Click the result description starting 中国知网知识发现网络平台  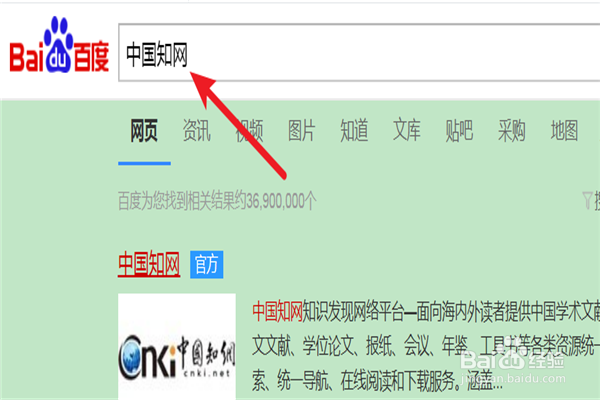pos(426,346)
